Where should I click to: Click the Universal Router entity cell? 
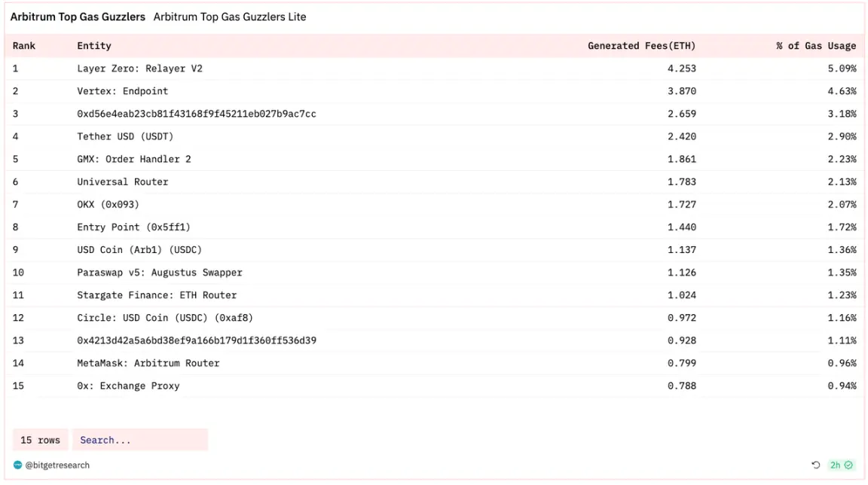coord(122,181)
